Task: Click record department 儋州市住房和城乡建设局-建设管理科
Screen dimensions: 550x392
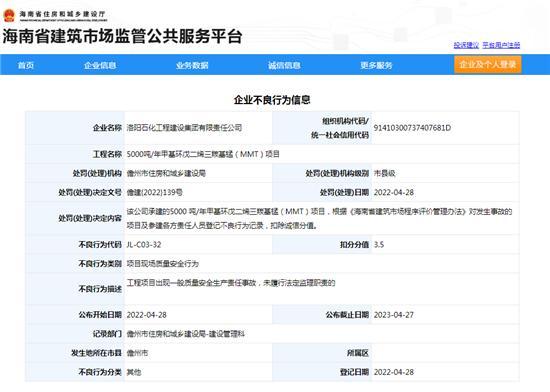Action: coord(186,334)
